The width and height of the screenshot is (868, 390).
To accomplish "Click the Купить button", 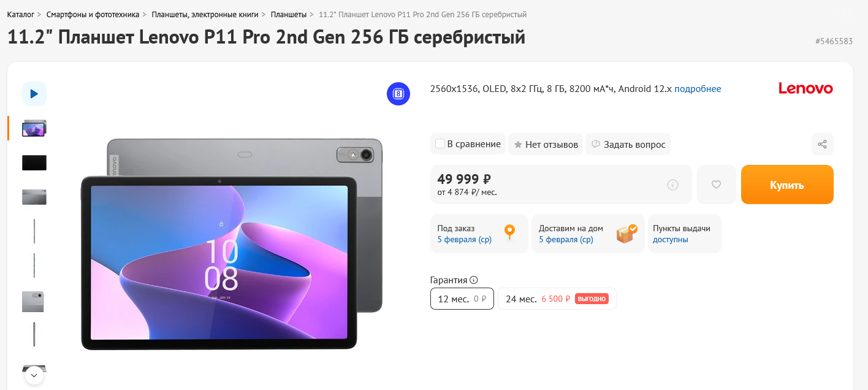I will click(787, 185).
